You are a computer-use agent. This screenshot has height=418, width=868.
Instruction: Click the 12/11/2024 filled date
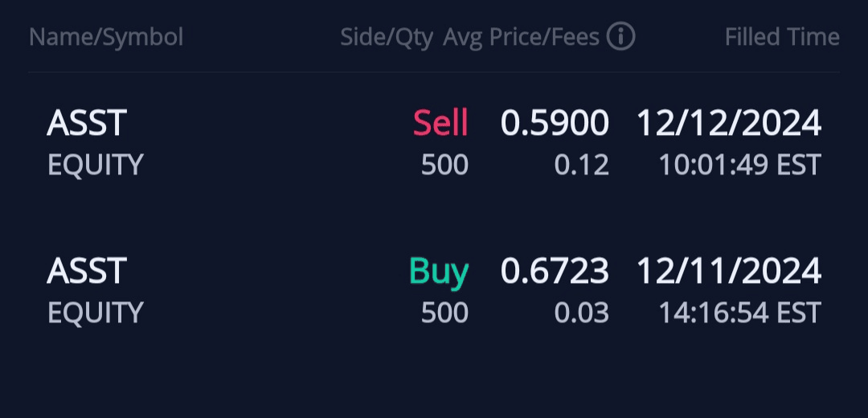tap(729, 271)
